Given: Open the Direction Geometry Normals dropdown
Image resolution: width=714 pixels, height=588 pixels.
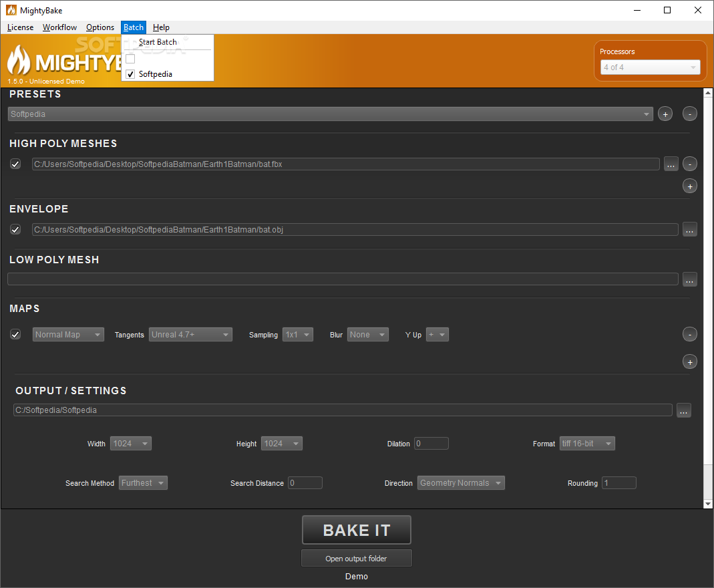Looking at the screenshot, I should [461, 483].
